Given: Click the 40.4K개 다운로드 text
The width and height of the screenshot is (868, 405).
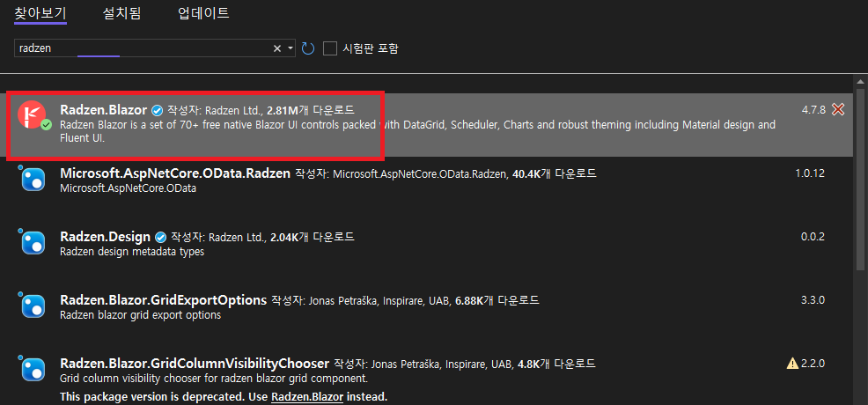Looking at the screenshot, I should 554,173.
